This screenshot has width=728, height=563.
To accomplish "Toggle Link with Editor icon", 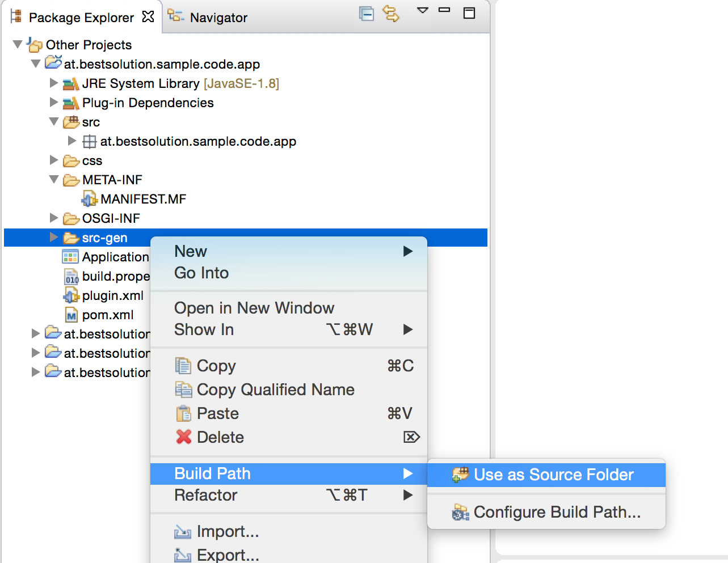I will tap(392, 14).
